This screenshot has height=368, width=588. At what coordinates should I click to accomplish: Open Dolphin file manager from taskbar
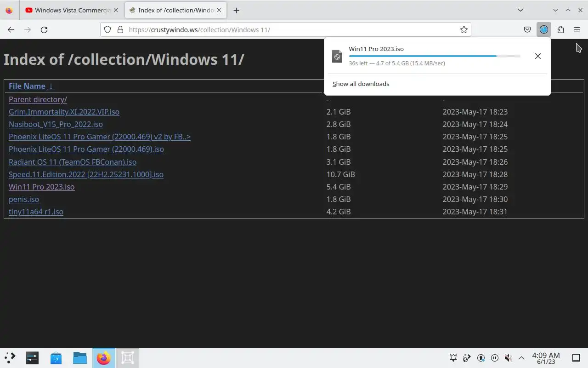pos(80,358)
